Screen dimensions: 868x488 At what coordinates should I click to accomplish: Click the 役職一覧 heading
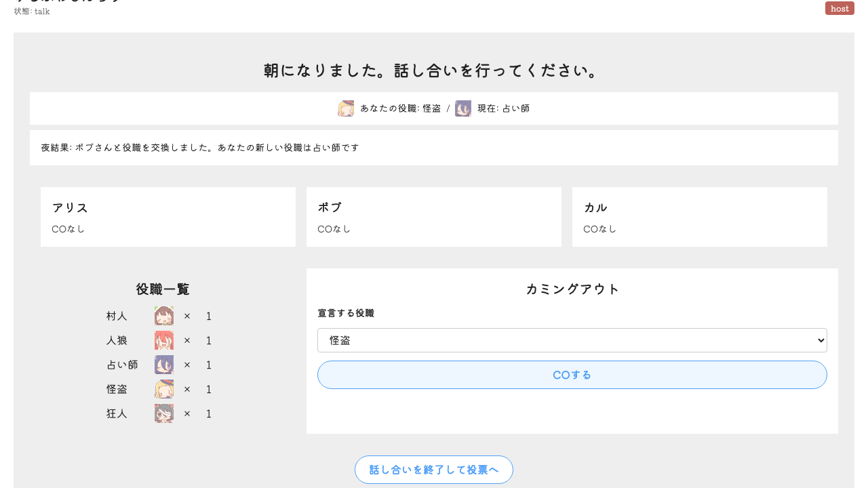point(163,289)
